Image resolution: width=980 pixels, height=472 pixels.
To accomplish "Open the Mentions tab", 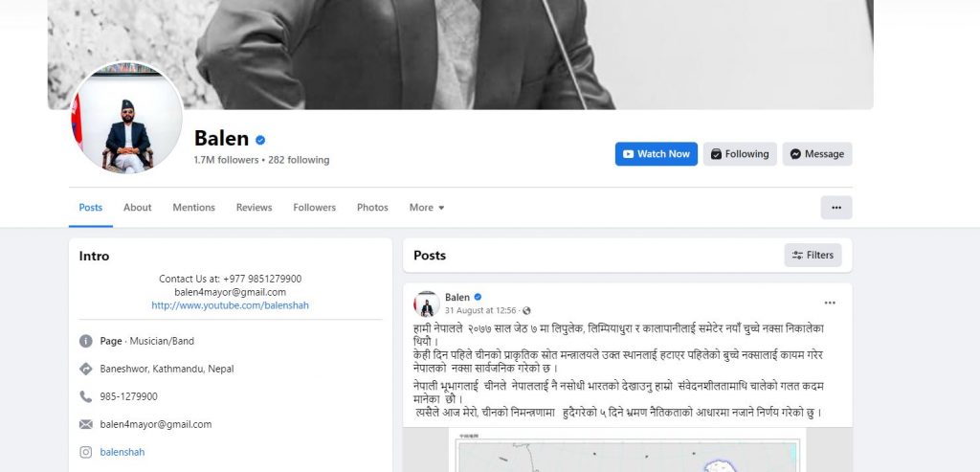I will [x=193, y=208].
